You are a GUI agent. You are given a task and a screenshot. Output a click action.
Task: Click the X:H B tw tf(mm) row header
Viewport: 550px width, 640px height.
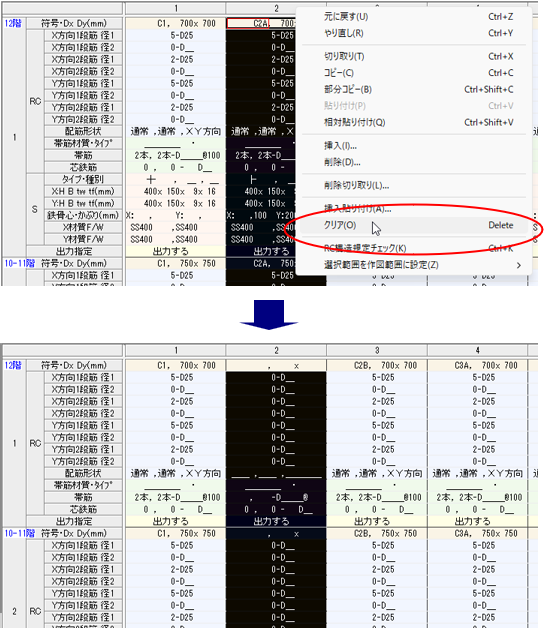[x=83, y=191]
